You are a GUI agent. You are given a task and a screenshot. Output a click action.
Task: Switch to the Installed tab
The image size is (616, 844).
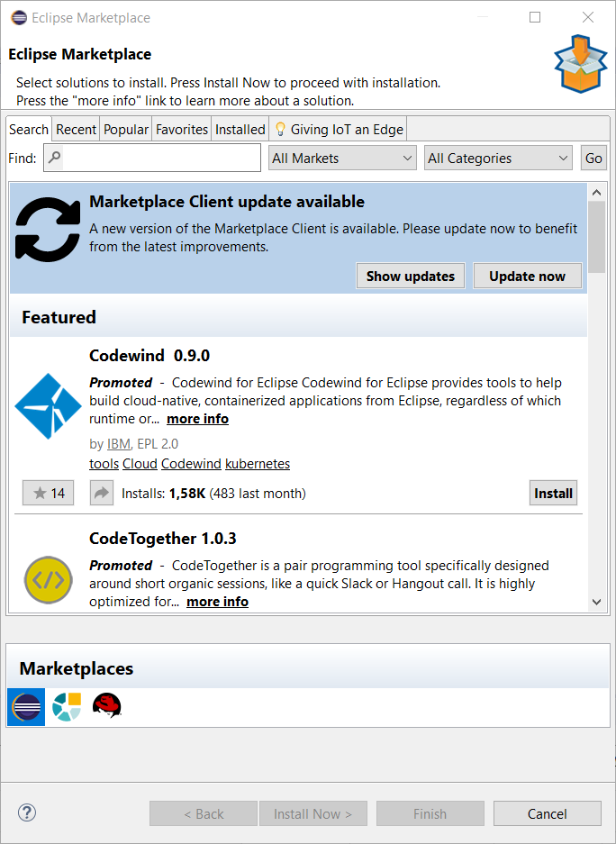click(240, 129)
